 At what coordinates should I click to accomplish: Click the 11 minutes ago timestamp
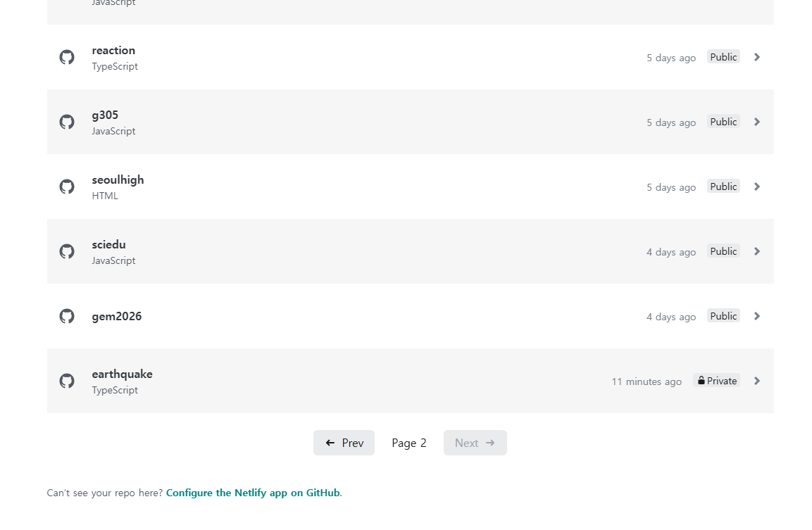647,381
